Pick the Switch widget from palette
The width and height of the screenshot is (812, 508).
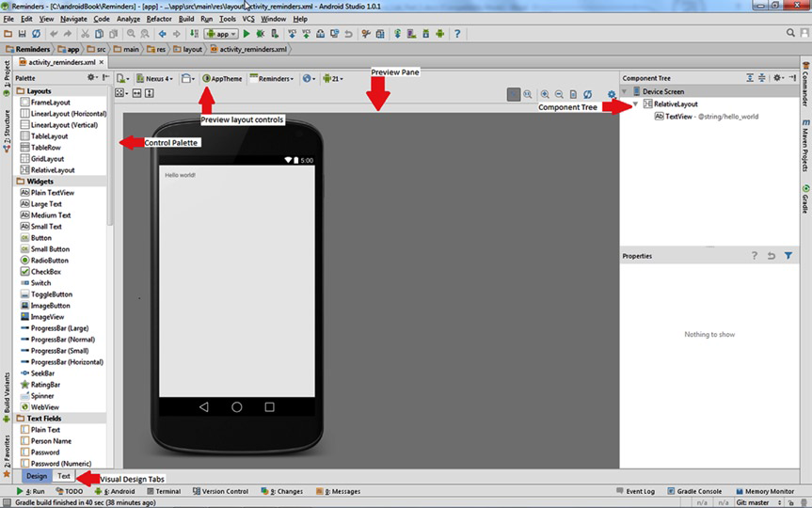pyautogui.click(x=40, y=283)
